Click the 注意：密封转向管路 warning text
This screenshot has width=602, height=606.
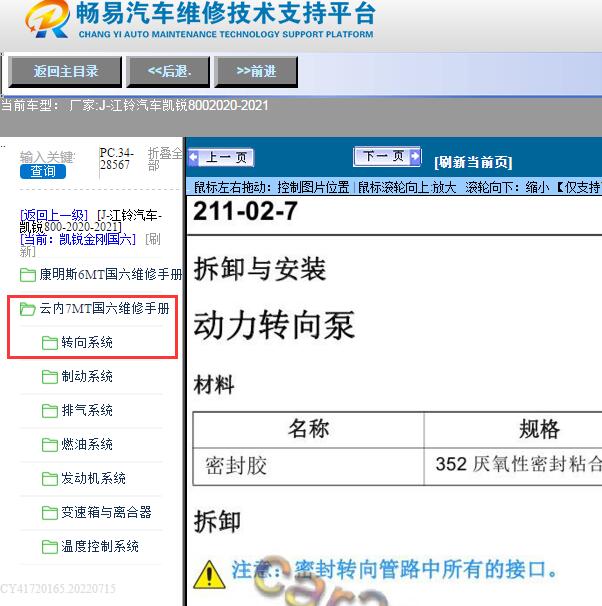tap(394, 570)
